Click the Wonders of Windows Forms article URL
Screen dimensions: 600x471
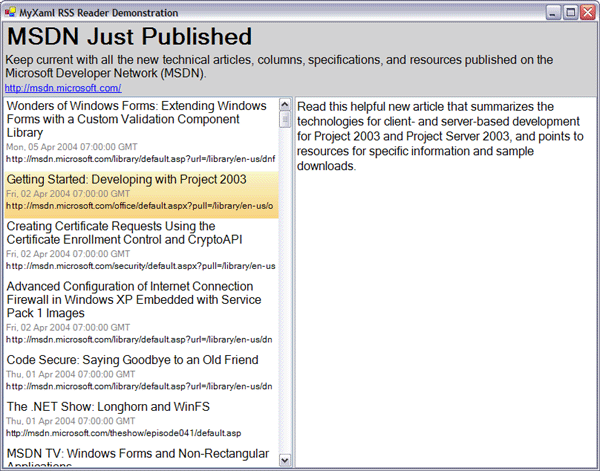coord(140,159)
